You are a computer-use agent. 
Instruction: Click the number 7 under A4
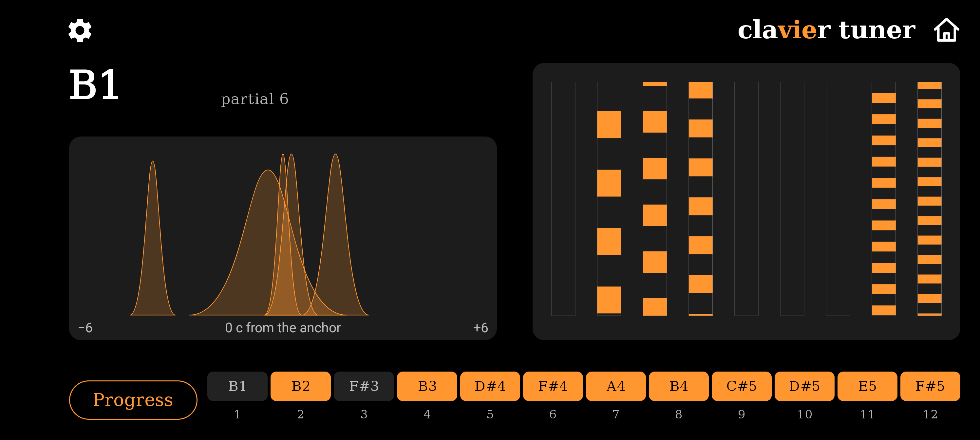[616, 414]
